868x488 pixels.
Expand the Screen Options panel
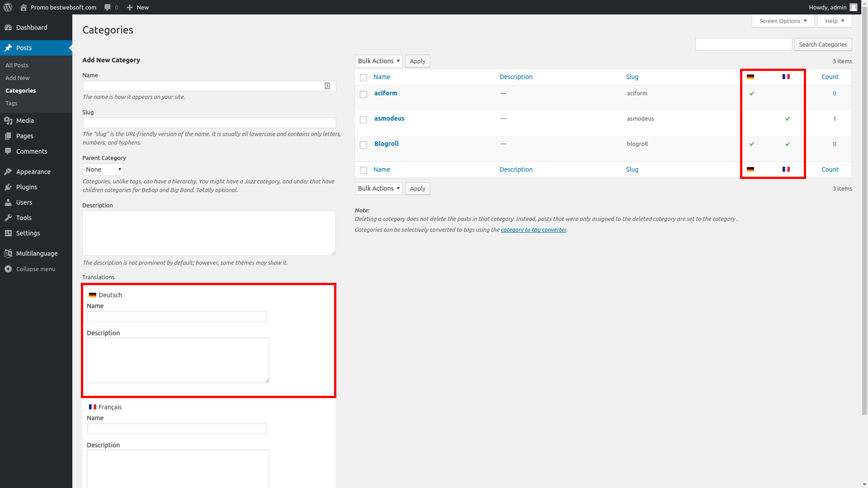click(x=783, y=21)
